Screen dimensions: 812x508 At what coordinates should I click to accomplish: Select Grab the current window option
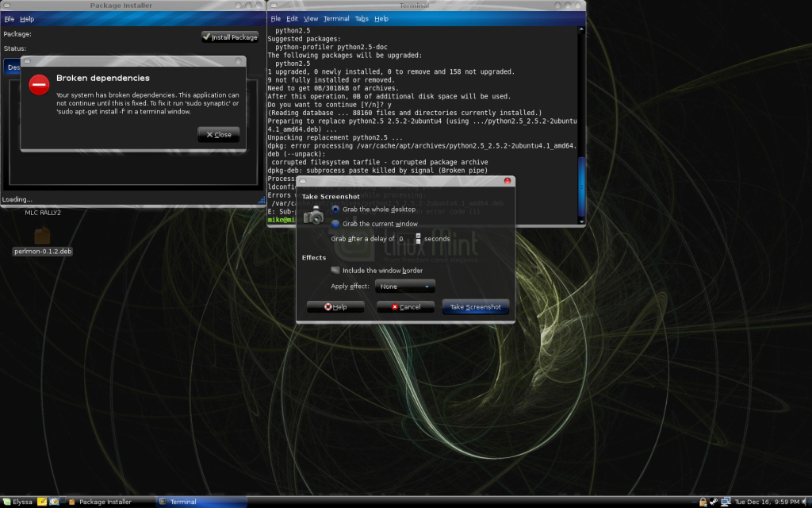click(x=374, y=224)
